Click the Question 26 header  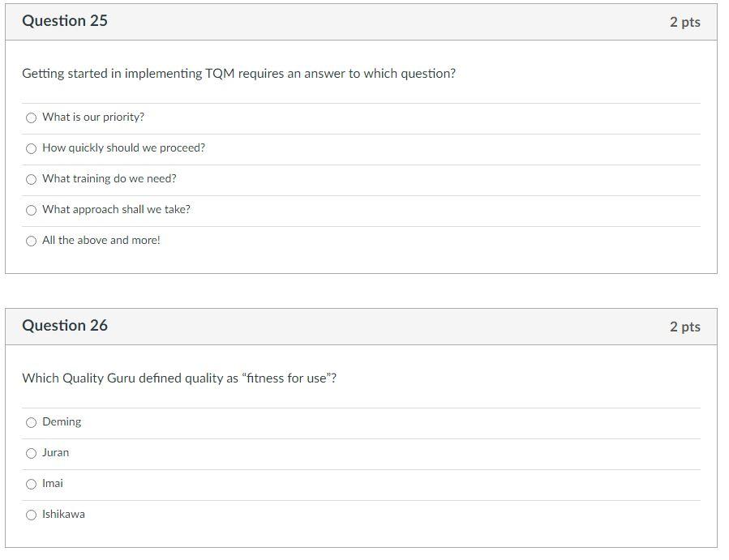pos(65,326)
